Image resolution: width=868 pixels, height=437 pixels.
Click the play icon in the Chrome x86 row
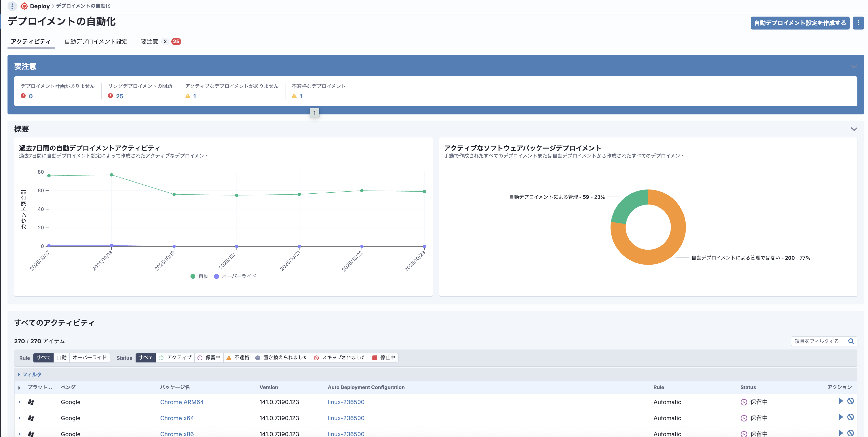pos(840,433)
